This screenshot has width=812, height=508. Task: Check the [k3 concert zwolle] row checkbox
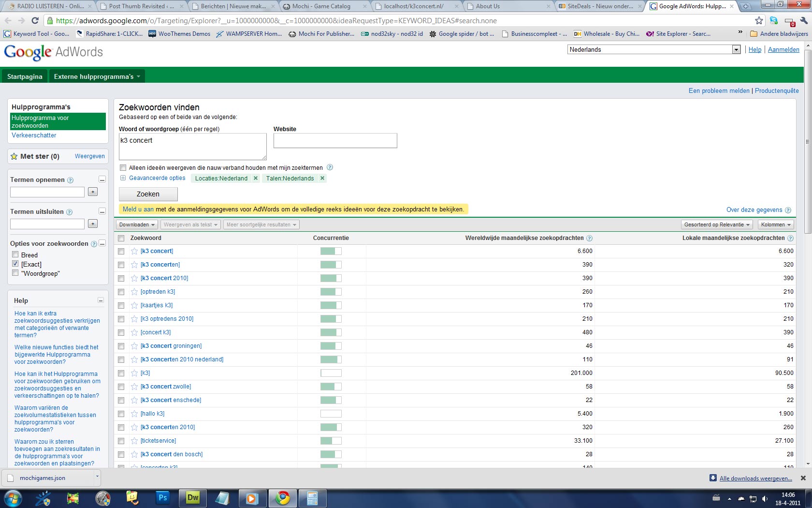[121, 387]
